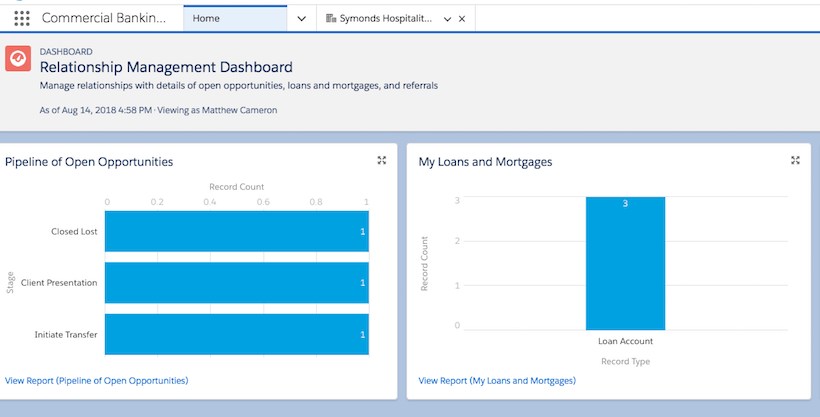Expand the Pipeline of Open Opportunities chart

click(382, 160)
